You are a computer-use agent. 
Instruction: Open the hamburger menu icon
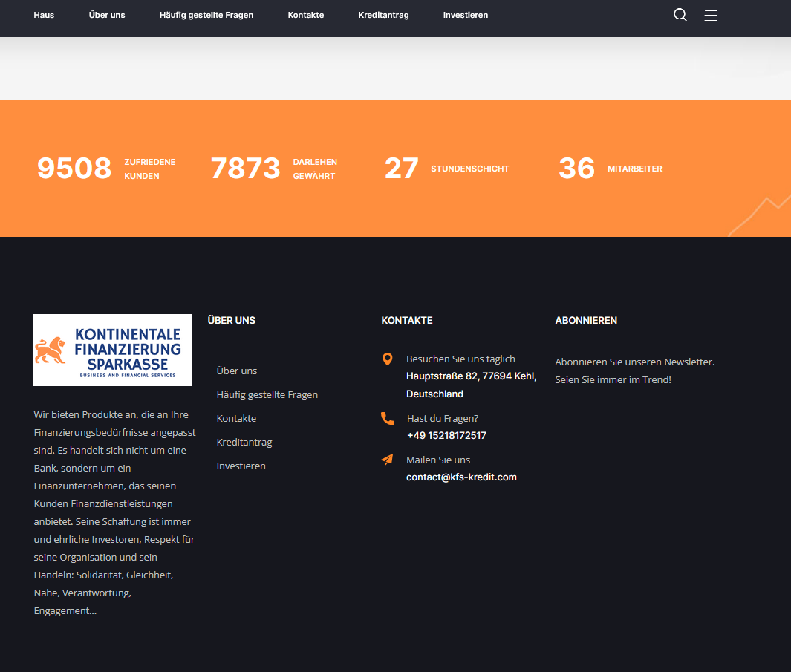711,15
